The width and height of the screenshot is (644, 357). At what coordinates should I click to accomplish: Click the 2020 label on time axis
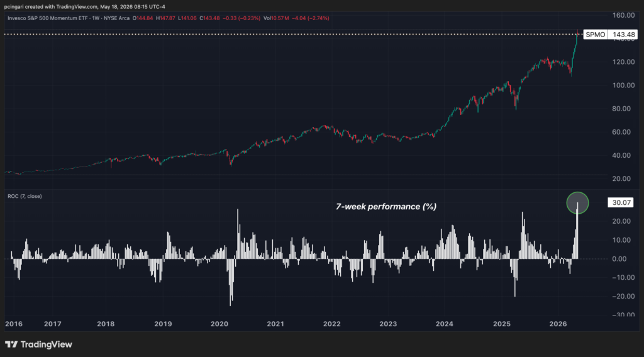(x=219, y=324)
